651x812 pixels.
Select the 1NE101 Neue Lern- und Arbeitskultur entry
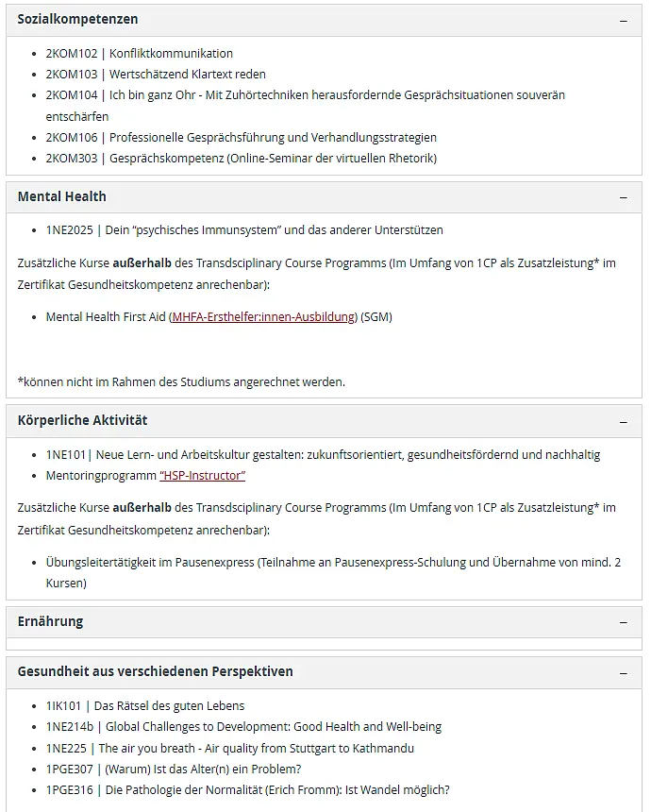[x=323, y=455]
